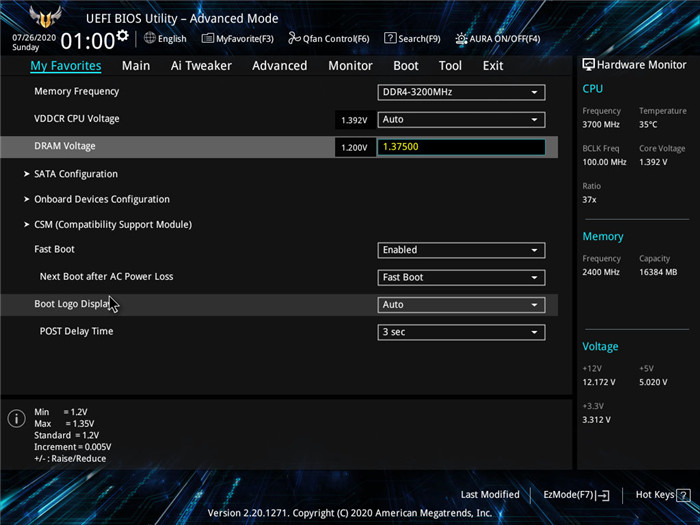Image resolution: width=700 pixels, height=525 pixels.
Task: Toggle AURA ON/OFF(F4)
Action: click(x=497, y=39)
